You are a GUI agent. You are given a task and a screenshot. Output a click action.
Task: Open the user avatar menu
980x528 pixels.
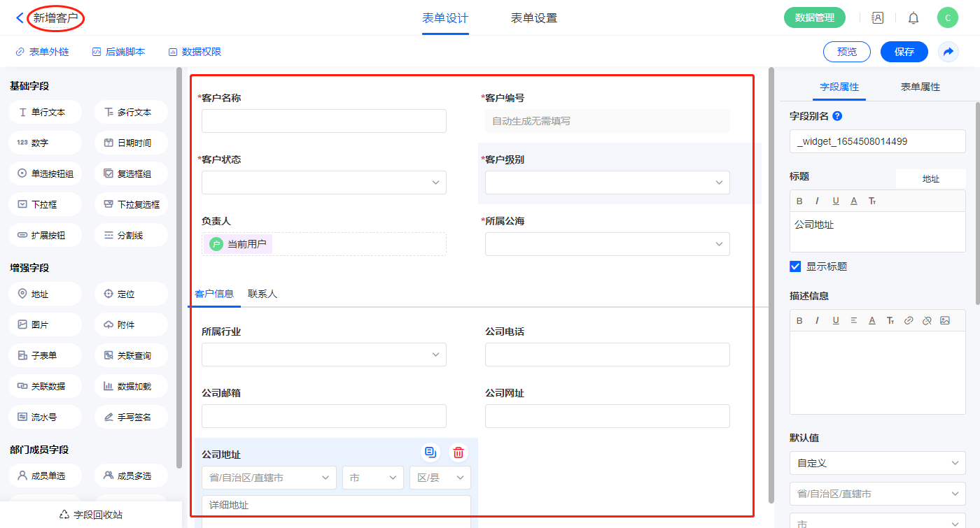click(947, 18)
